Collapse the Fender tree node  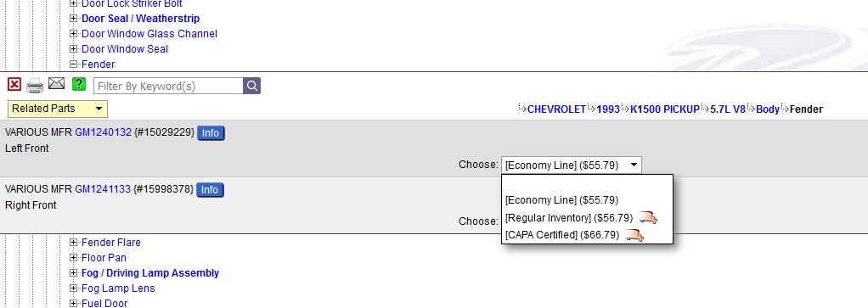point(74,64)
